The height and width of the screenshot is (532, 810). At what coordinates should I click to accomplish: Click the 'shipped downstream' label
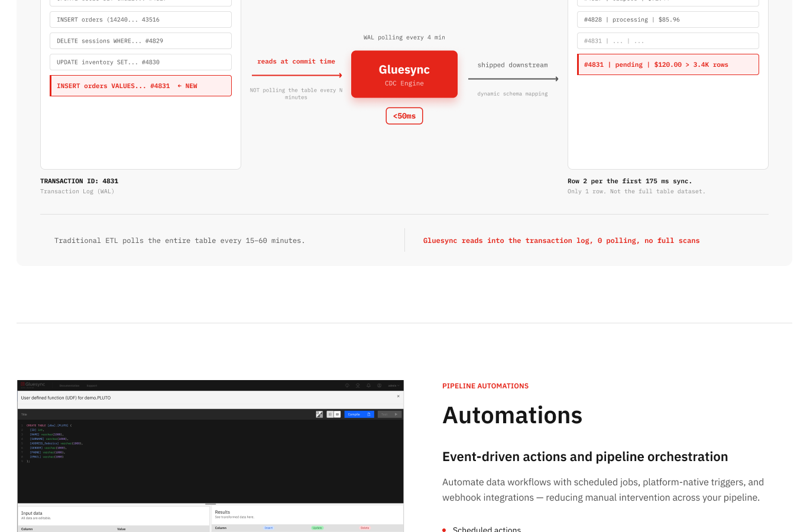pyautogui.click(x=513, y=65)
